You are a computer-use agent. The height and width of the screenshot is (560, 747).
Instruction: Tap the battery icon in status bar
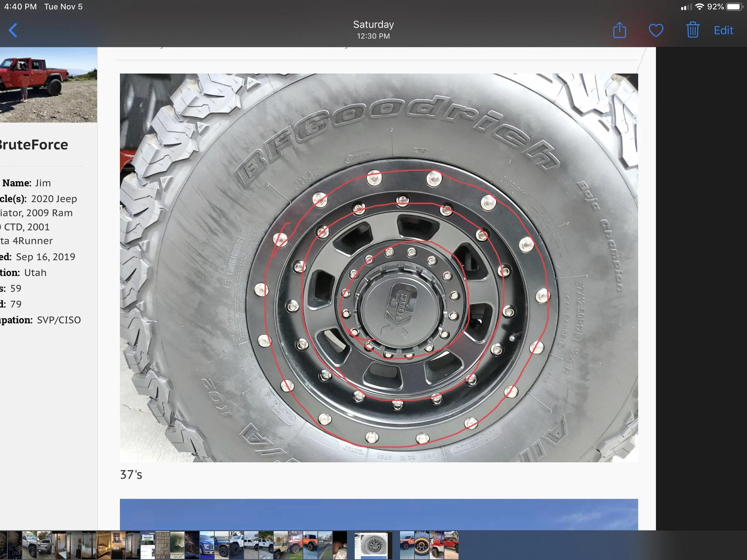pos(734,7)
